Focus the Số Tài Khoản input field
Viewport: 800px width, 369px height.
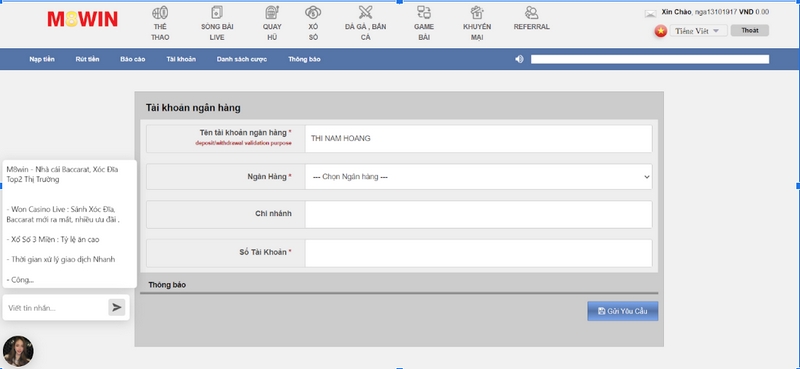coord(479,253)
